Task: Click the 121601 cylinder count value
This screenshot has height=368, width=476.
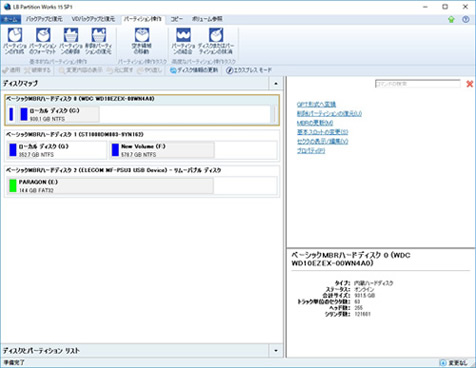Action: pos(362,314)
